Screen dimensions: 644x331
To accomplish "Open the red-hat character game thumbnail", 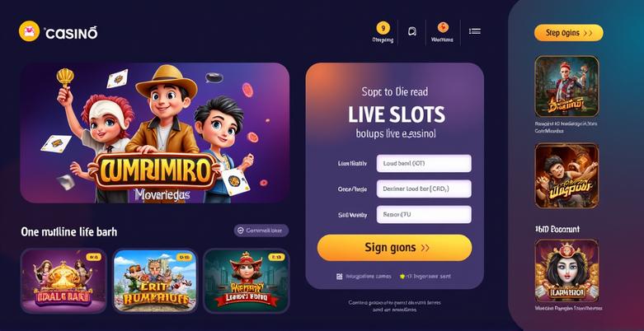I will (x=247, y=281).
